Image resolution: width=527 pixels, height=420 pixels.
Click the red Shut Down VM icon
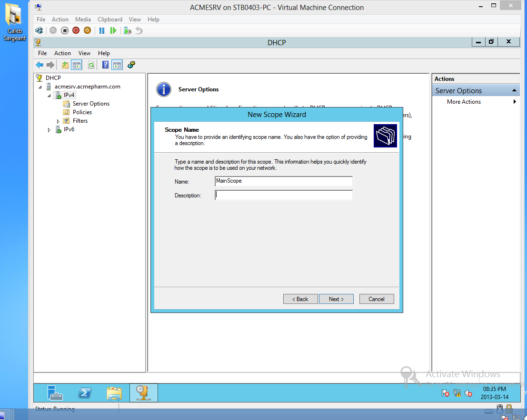pos(76,30)
